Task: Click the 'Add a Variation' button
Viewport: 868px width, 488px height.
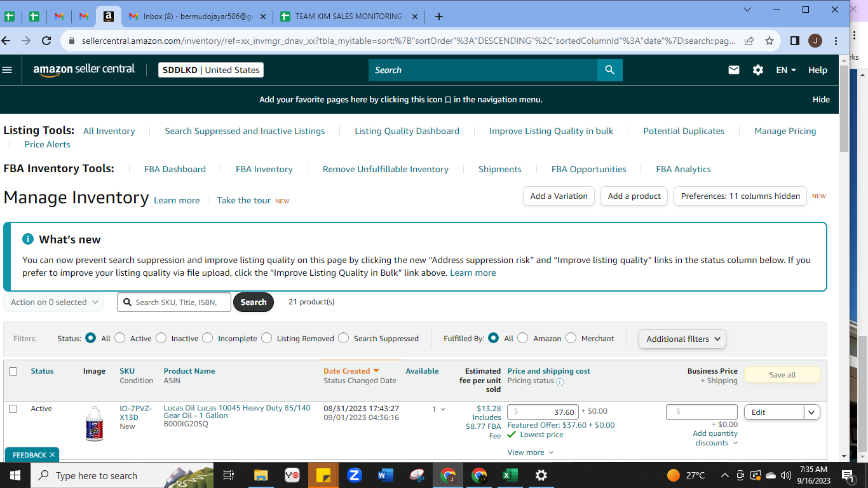Action: click(559, 196)
